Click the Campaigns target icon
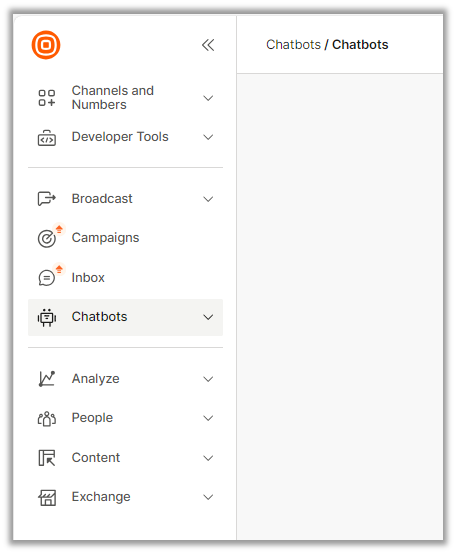This screenshot has width=456, height=554. click(x=47, y=239)
